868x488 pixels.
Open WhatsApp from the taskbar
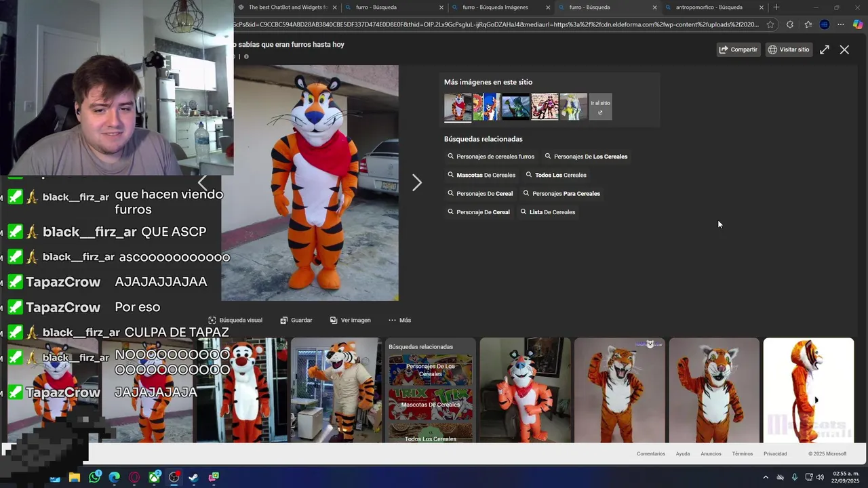pos(95,477)
